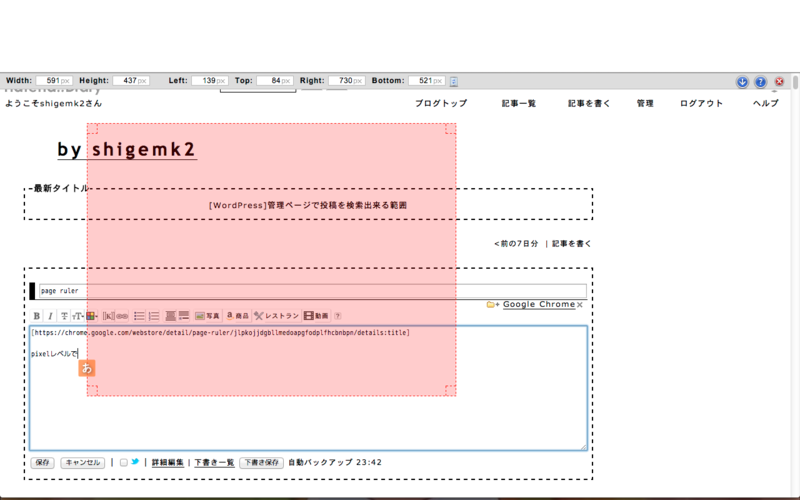
Task: Click the Page Ruler Width field
Action: coord(55,81)
